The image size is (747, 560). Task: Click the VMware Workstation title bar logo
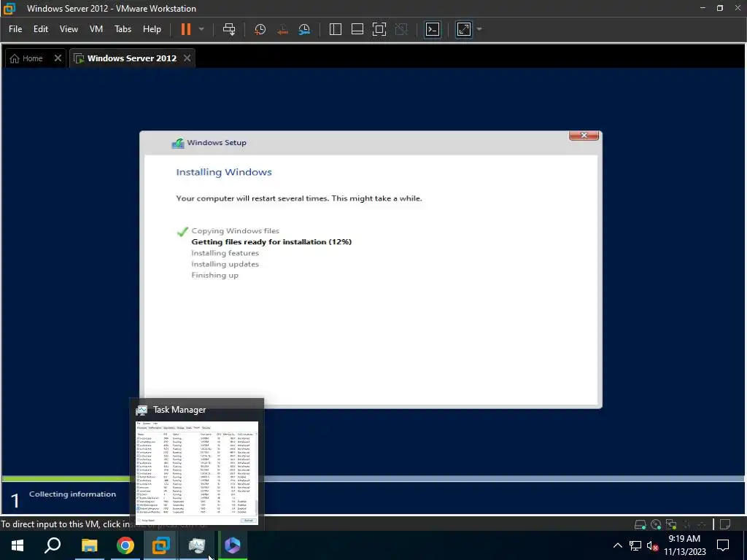click(x=9, y=8)
